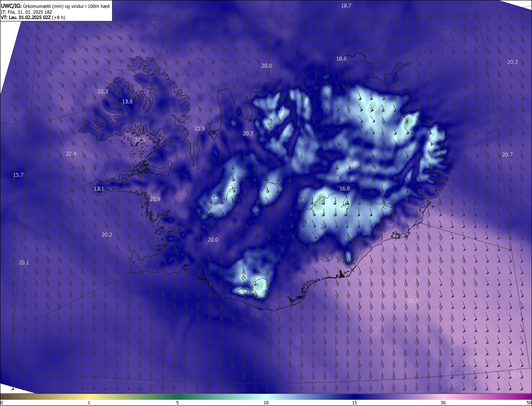The width and height of the screenshot is (532, 406).
Task: Click the 'IT: Fös. 31. 01. 2025 18Z' line
Action: [x=26, y=12]
